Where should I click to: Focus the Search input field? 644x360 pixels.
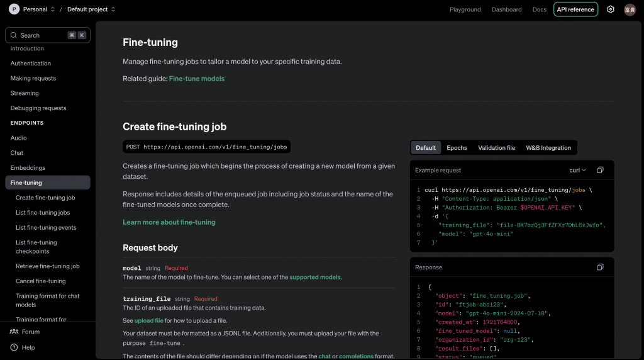coord(43,35)
